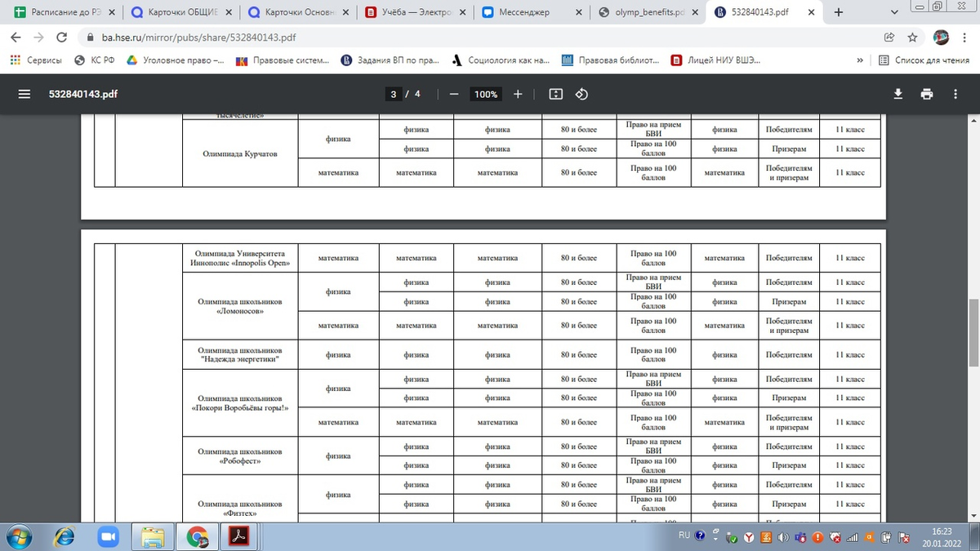Viewport: 980px width, 551px height.
Task: Open Правовые систем bookmark
Action: (x=283, y=60)
